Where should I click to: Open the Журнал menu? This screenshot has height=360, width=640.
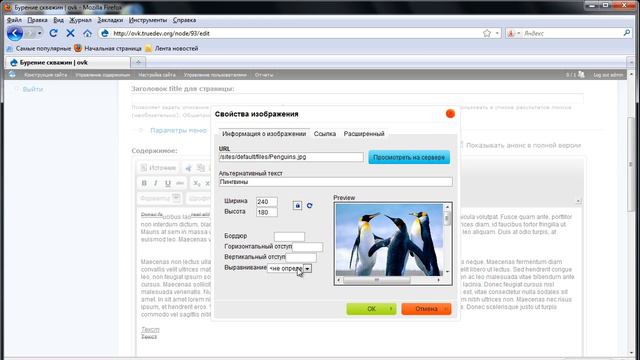[x=80, y=20]
